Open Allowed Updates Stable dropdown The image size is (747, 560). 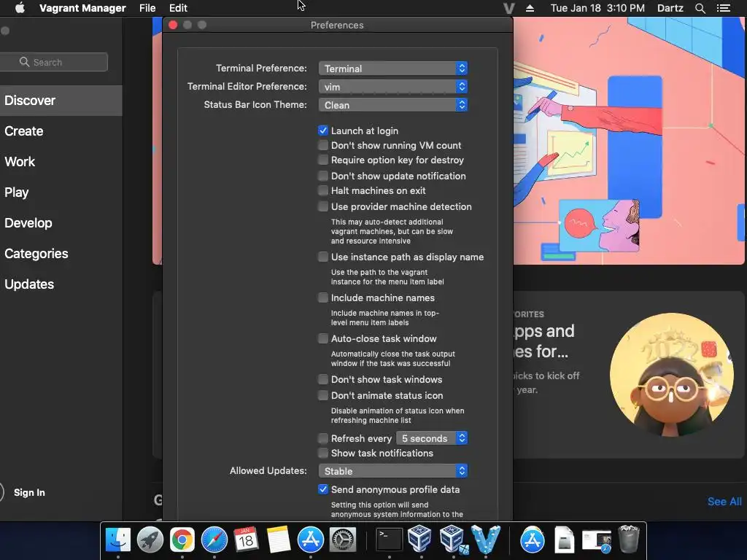(393, 471)
